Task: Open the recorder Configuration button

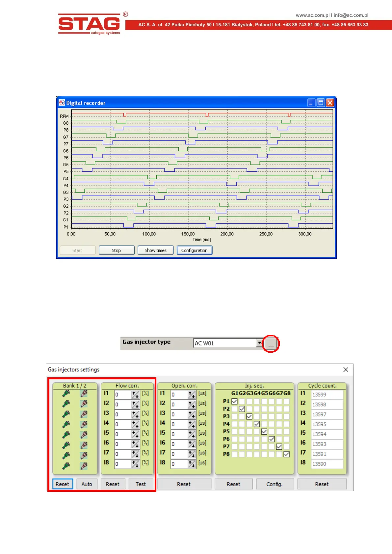Action: coord(194,250)
